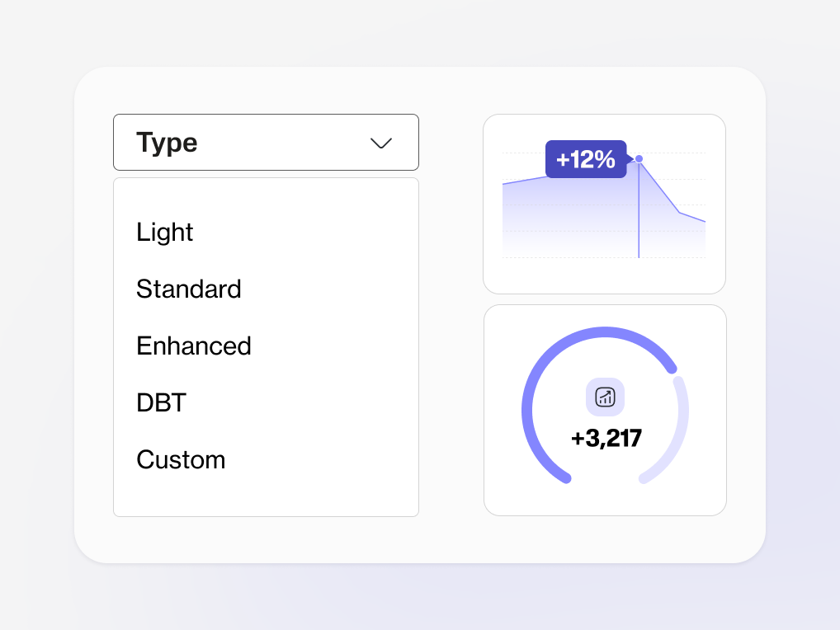
Task: Click the descending line segment after the peak
Action: (659, 186)
